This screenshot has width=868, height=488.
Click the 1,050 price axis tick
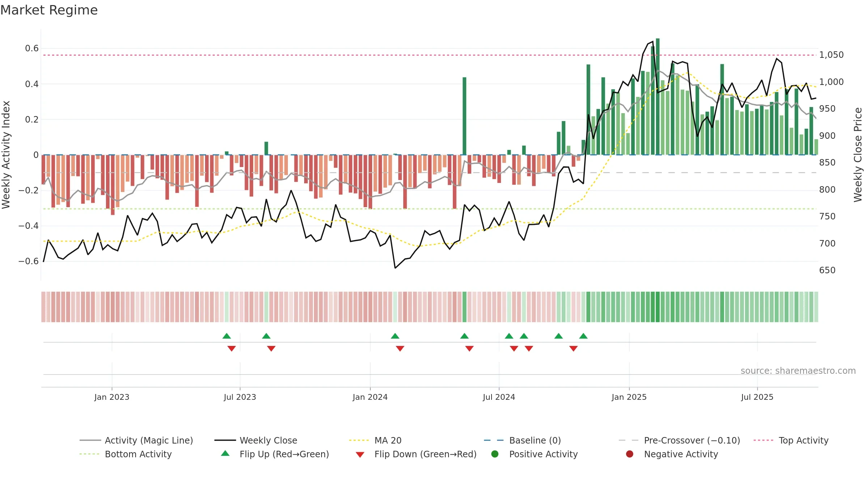(831, 55)
